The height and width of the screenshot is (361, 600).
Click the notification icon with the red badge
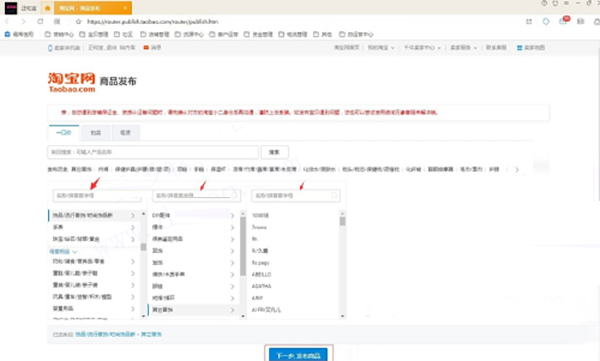(x=564, y=21)
